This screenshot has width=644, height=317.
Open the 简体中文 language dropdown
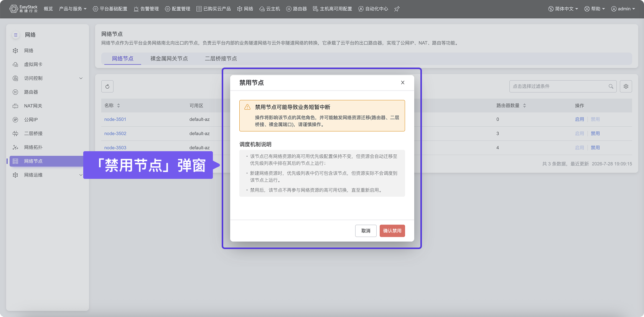pos(563,9)
